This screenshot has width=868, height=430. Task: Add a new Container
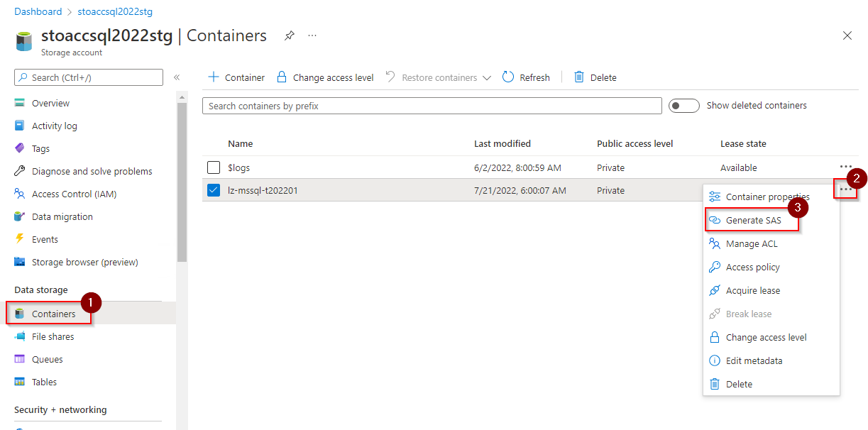[236, 77]
